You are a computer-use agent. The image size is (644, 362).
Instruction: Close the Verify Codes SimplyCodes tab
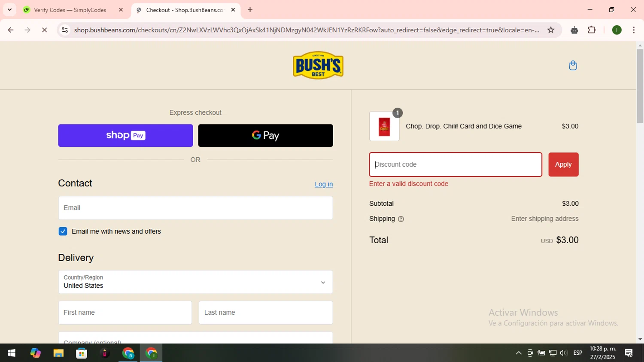[x=121, y=10]
